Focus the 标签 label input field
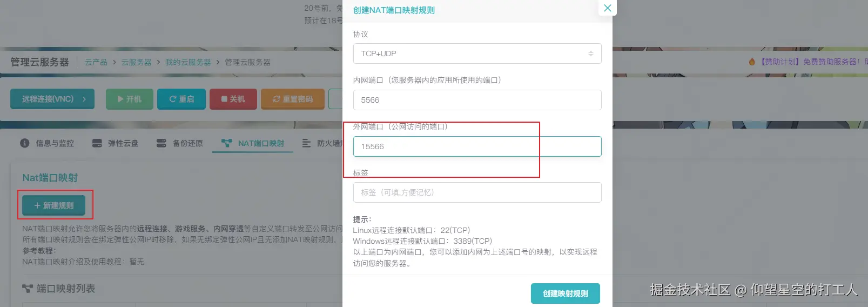 pos(477,192)
